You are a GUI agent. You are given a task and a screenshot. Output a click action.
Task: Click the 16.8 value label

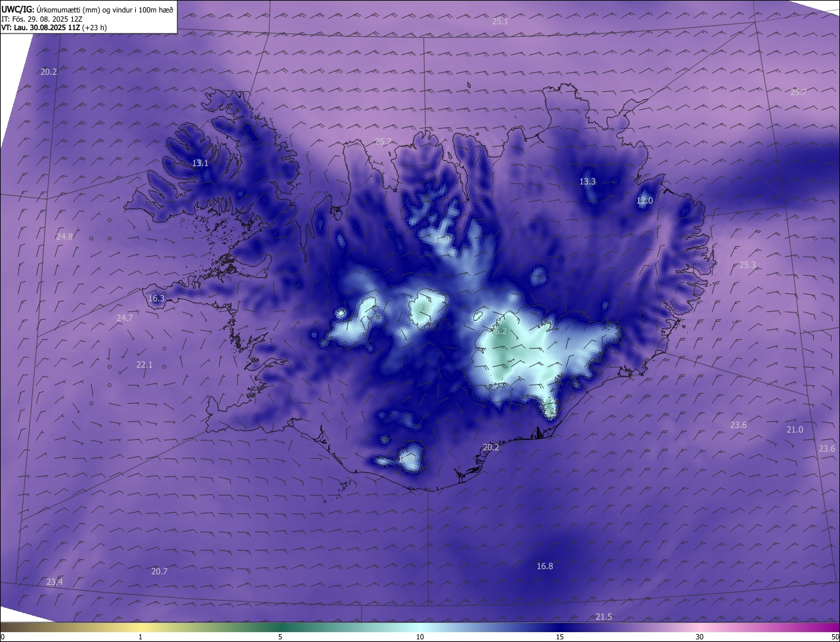[545, 567]
